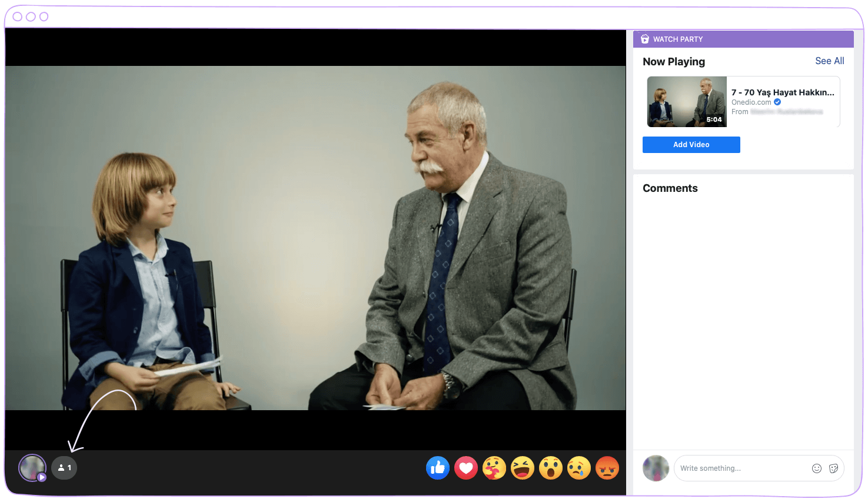The width and height of the screenshot is (868, 502).
Task: Click your avatar on the video player
Action: coord(32,467)
